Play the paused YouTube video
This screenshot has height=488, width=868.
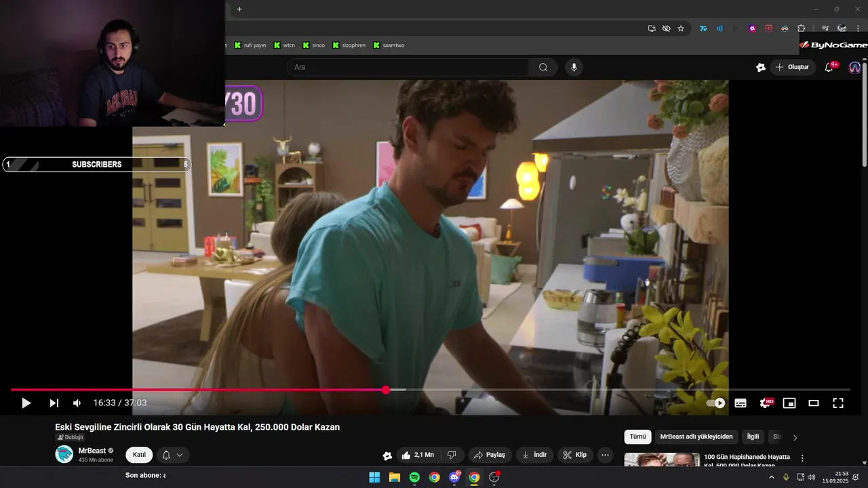26,403
